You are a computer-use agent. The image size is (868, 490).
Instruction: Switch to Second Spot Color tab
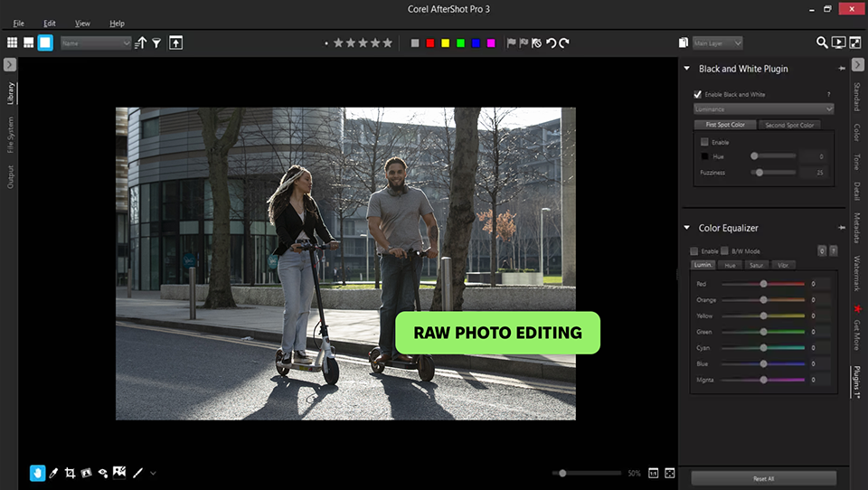pyautogui.click(x=789, y=125)
